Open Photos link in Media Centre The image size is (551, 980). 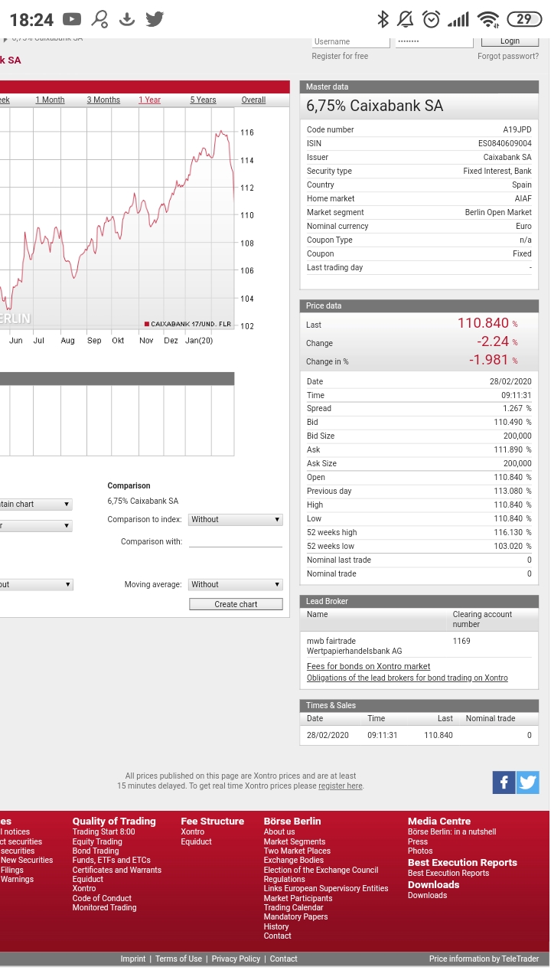(420, 851)
